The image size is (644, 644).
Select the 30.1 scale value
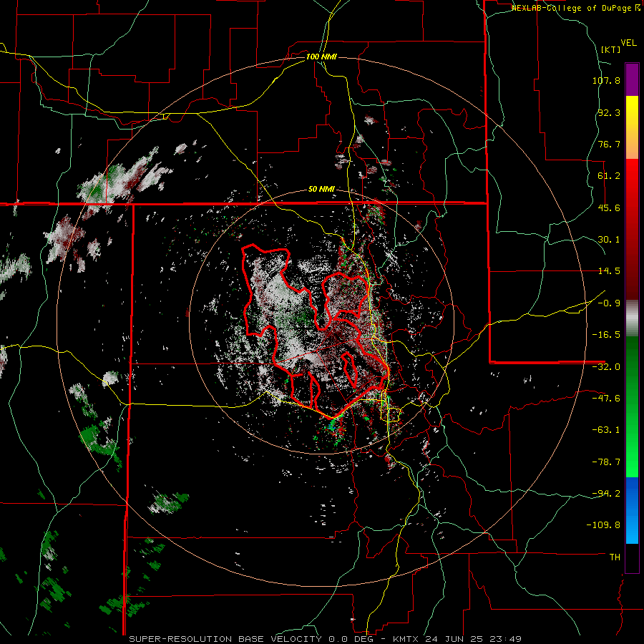coord(609,240)
